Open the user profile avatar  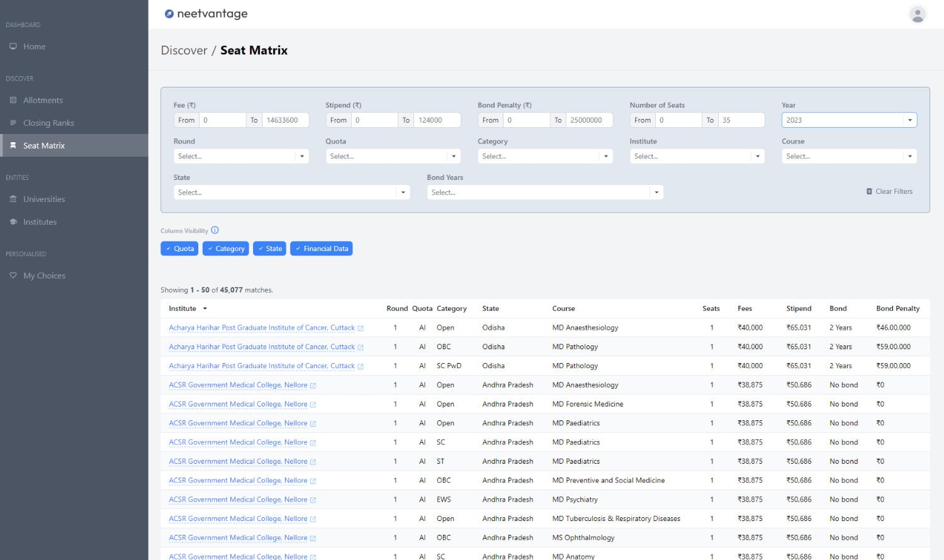point(918,14)
